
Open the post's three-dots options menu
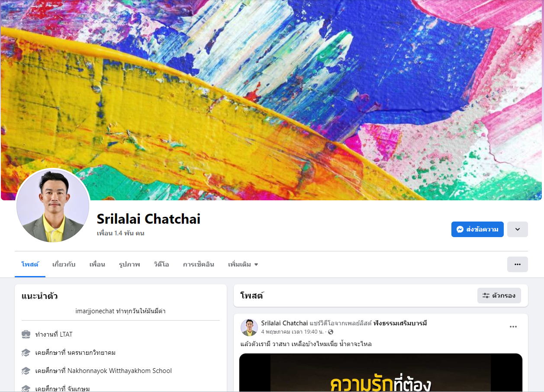coord(513,327)
